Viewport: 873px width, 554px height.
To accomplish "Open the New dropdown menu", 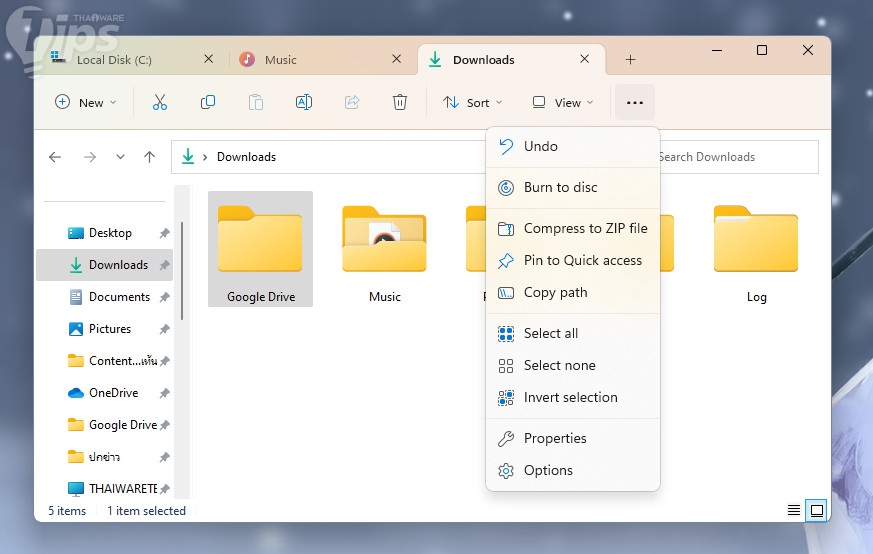I will (x=85, y=102).
